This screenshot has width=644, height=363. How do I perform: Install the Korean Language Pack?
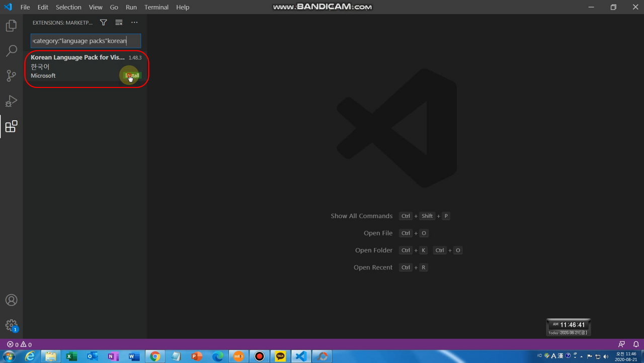pyautogui.click(x=132, y=75)
